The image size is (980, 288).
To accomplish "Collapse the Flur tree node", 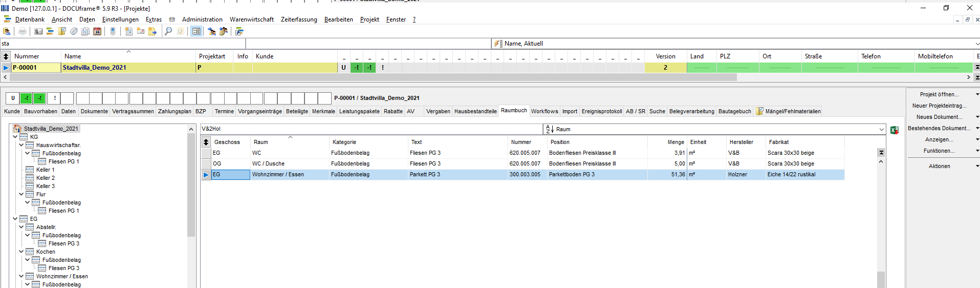I will [x=21, y=194].
